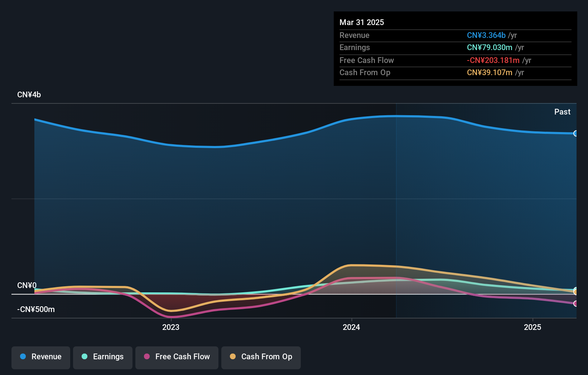Image resolution: width=588 pixels, height=375 pixels.
Task: Click the blue Revenue legend dot
Action: coord(23,356)
